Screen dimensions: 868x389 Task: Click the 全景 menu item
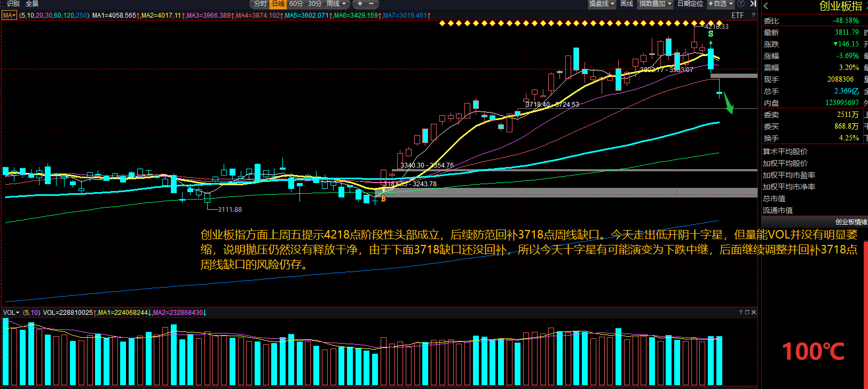pyautogui.click(x=32, y=4)
